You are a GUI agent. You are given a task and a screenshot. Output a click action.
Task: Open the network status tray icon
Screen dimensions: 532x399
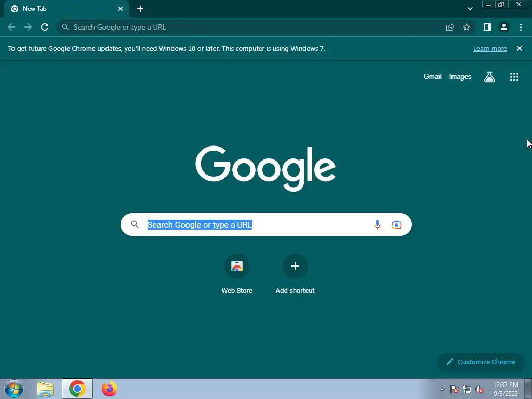point(467,390)
